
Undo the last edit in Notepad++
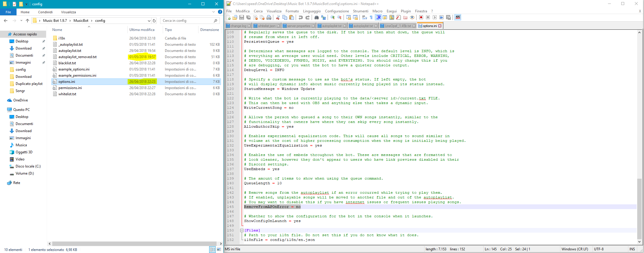[300, 17]
